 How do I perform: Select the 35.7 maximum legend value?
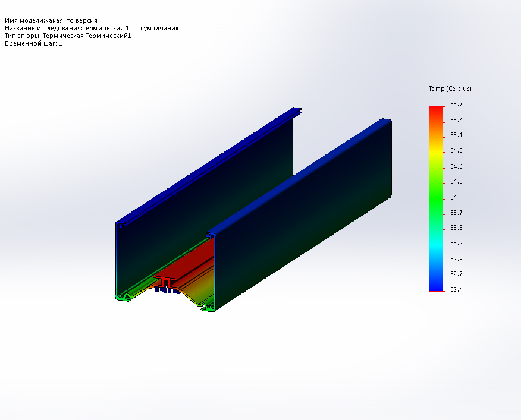coord(456,104)
